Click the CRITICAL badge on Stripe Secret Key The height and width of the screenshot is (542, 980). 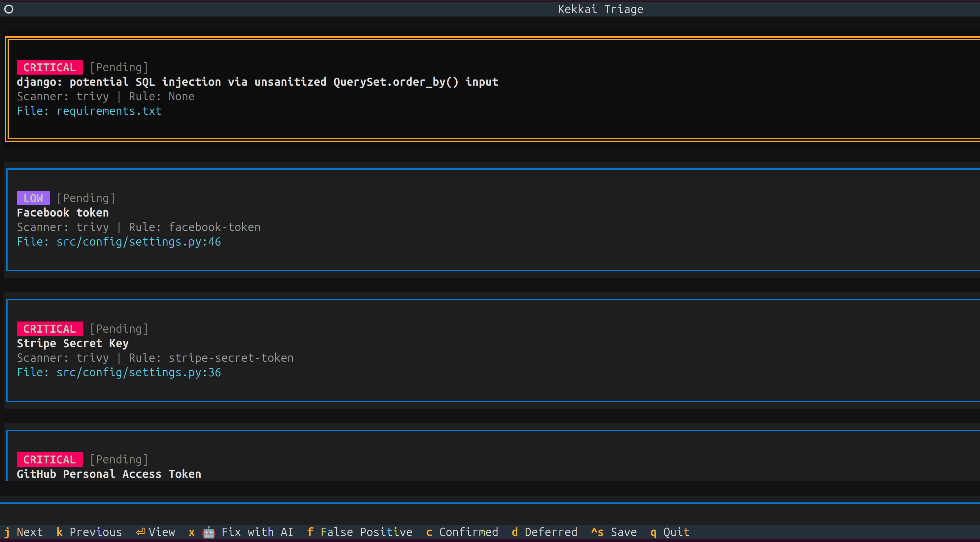click(x=49, y=329)
